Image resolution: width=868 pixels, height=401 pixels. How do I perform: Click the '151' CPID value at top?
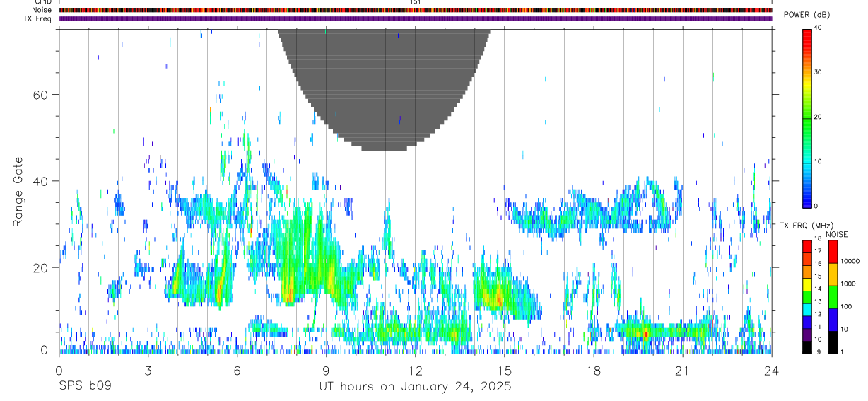coord(415,2)
